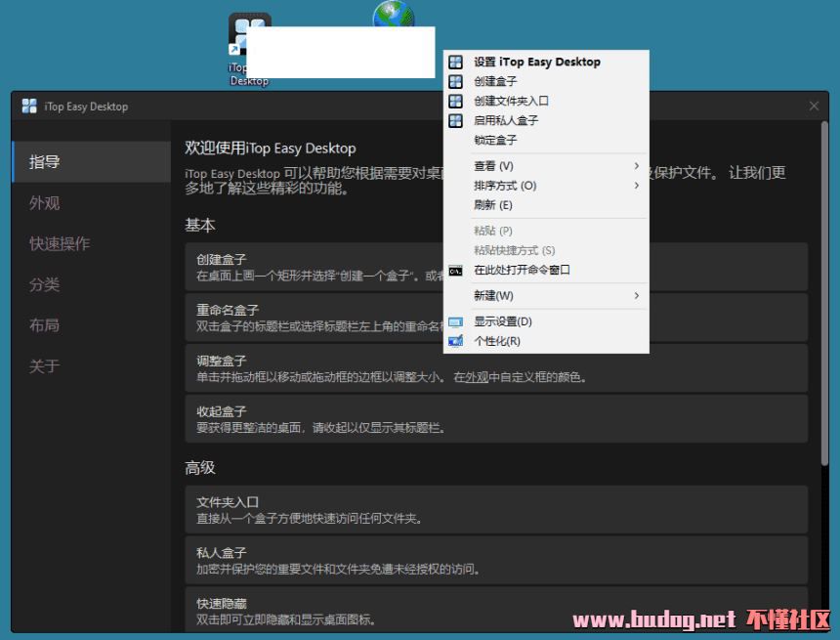Expand the 新建(W) submenu arrow
Viewport: 840px width, 640px height.
pos(637,296)
